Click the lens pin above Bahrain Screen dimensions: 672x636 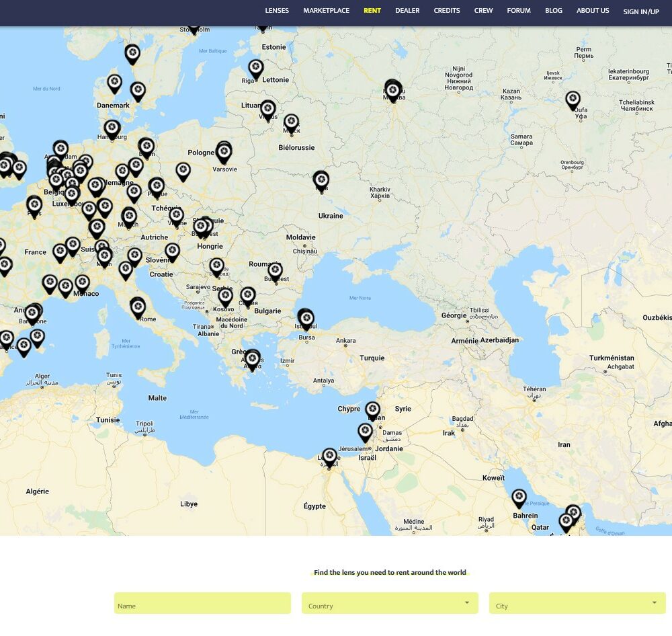coord(519,499)
